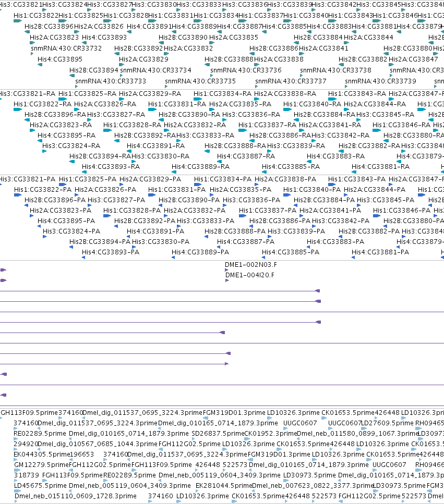444x504 pixels.
Task: Select the His4:CG33893 gene label
Action: click(x=104, y=38)
